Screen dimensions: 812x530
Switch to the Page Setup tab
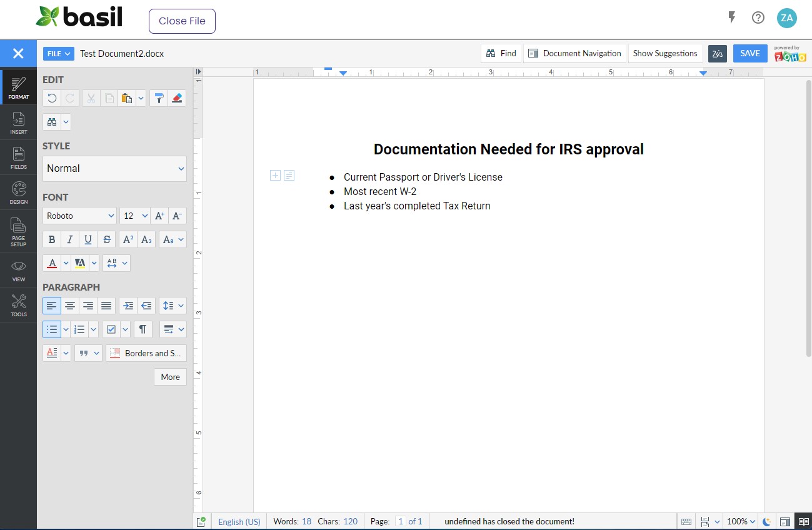19,232
